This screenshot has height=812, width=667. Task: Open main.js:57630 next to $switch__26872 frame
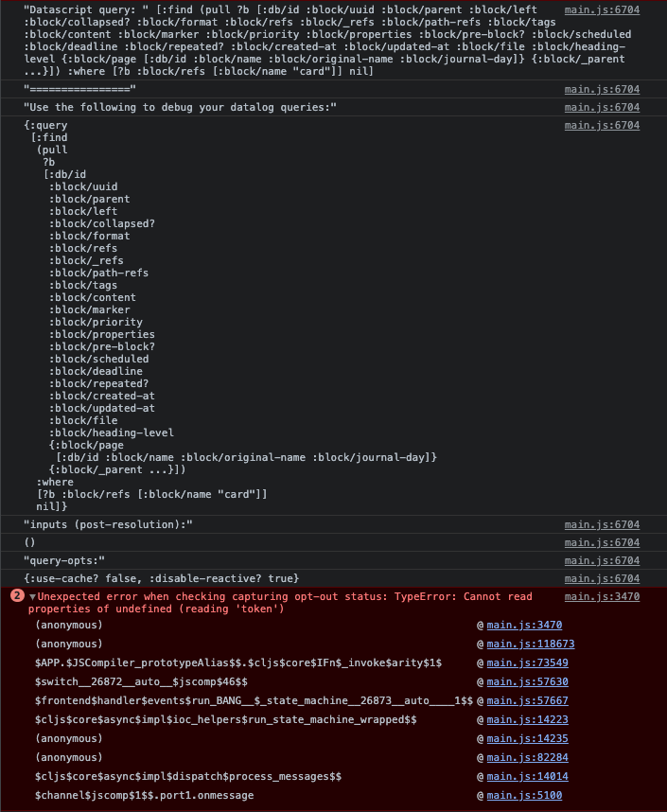point(524,681)
